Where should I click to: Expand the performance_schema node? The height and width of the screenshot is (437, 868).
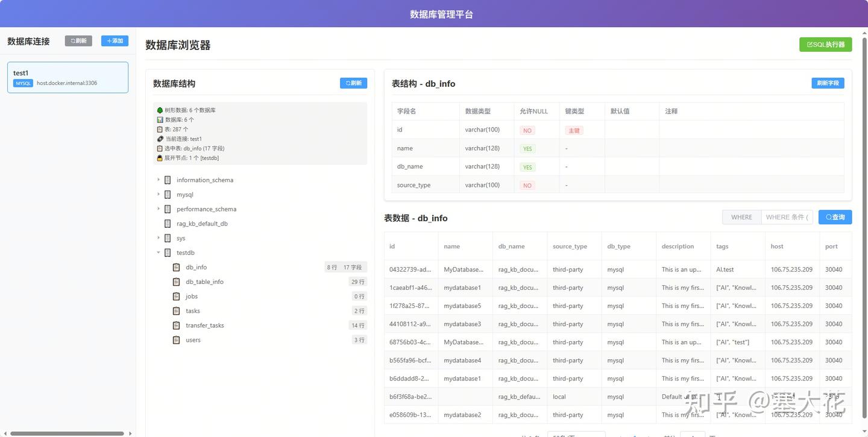tap(157, 209)
